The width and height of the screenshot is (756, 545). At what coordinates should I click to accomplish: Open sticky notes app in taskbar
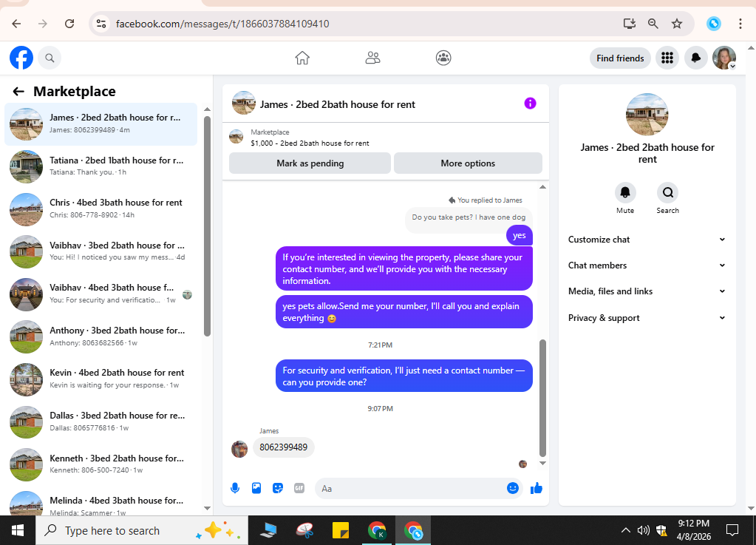pyautogui.click(x=341, y=530)
